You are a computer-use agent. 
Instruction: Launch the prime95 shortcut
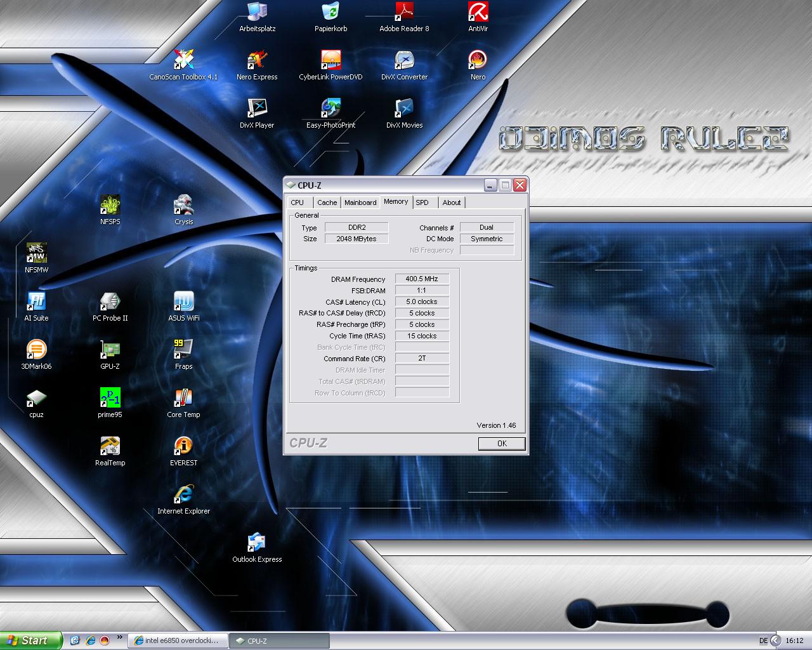[x=110, y=402]
